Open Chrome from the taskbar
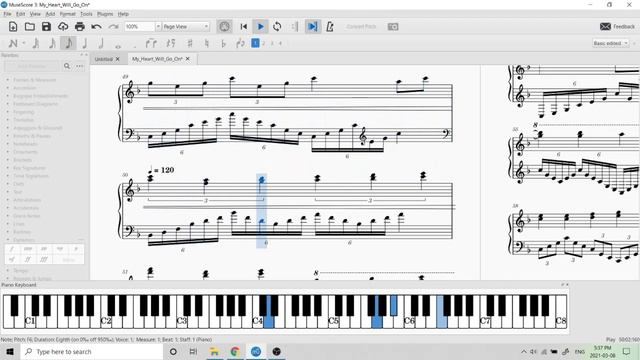Screen dimensions: 640x360 pyautogui.click(x=235, y=351)
